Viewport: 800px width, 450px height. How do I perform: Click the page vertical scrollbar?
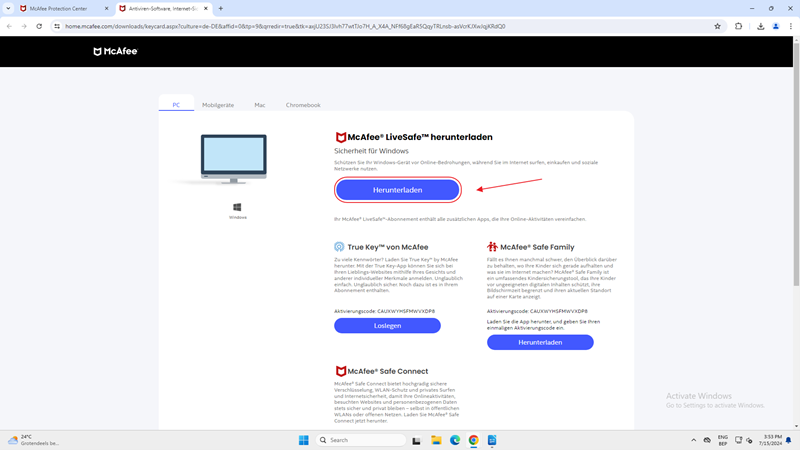pyautogui.click(x=796, y=163)
